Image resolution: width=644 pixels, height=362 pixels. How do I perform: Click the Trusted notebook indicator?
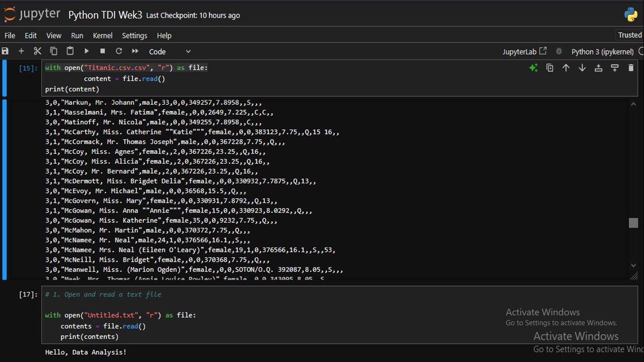click(630, 35)
